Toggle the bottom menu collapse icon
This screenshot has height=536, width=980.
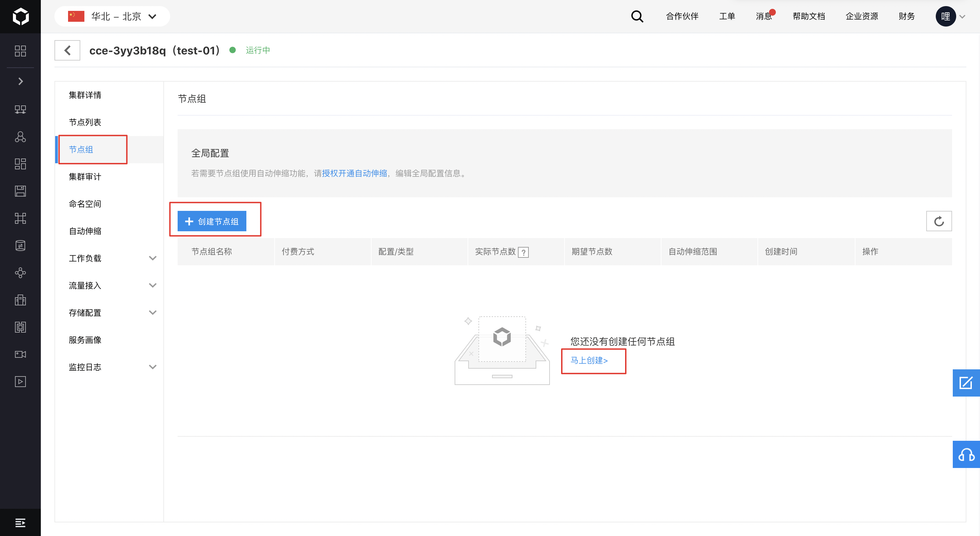[20, 523]
